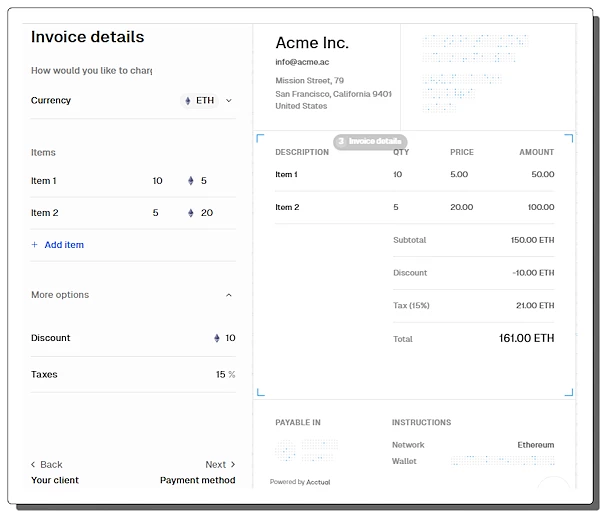The width and height of the screenshot is (600, 511).
Task: Collapse the More options section
Action: tap(229, 295)
